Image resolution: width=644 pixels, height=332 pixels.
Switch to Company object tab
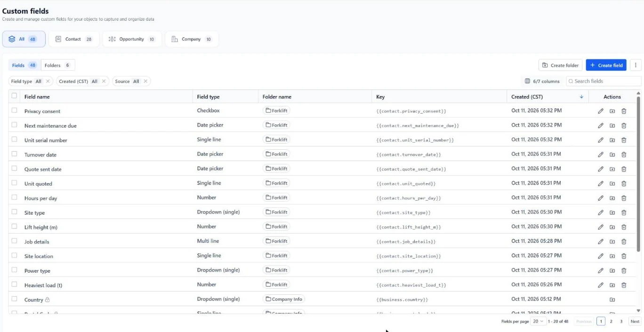pyautogui.click(x=192, y=39)
